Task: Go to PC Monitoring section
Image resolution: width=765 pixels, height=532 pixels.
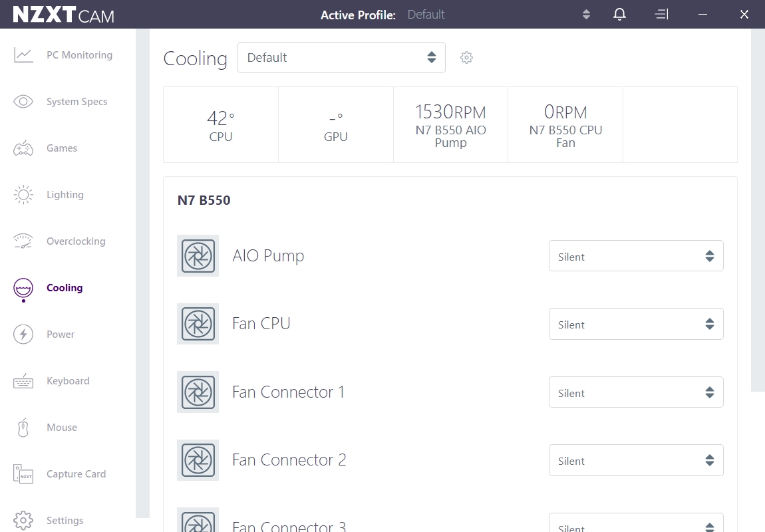Action: (80, 55)
